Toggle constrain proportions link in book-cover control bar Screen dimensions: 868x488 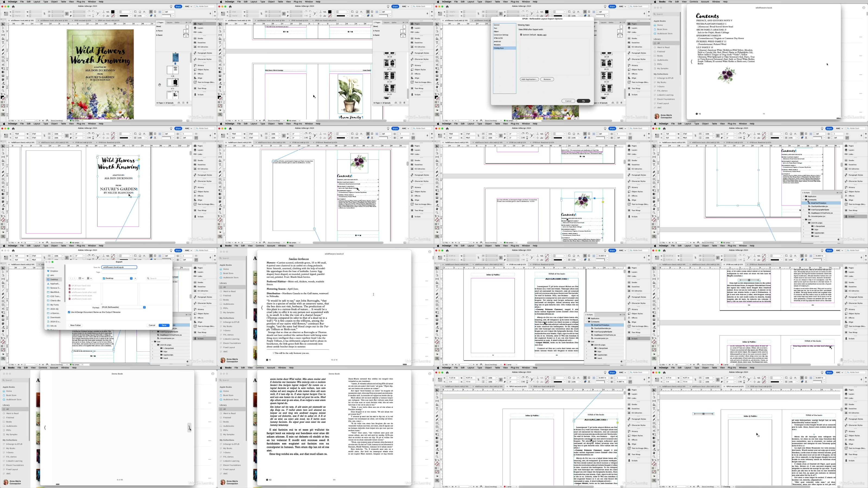click(x=44, y=14)
